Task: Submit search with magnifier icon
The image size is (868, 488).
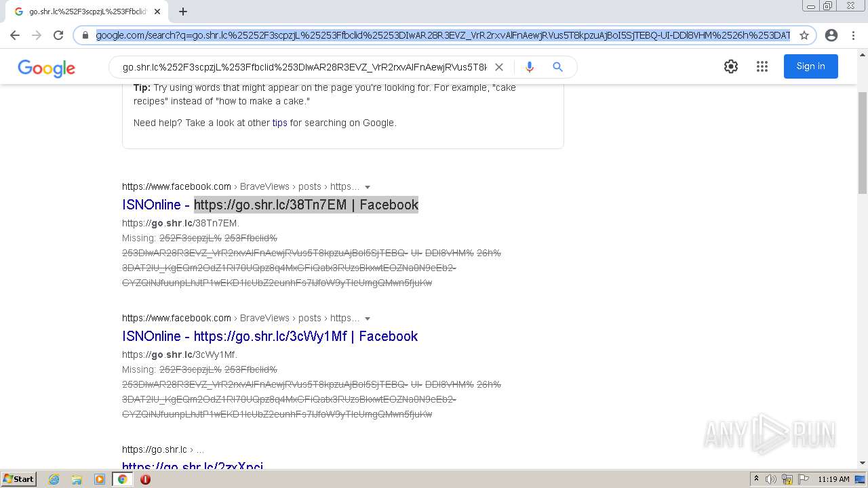Action: (557, 67)
